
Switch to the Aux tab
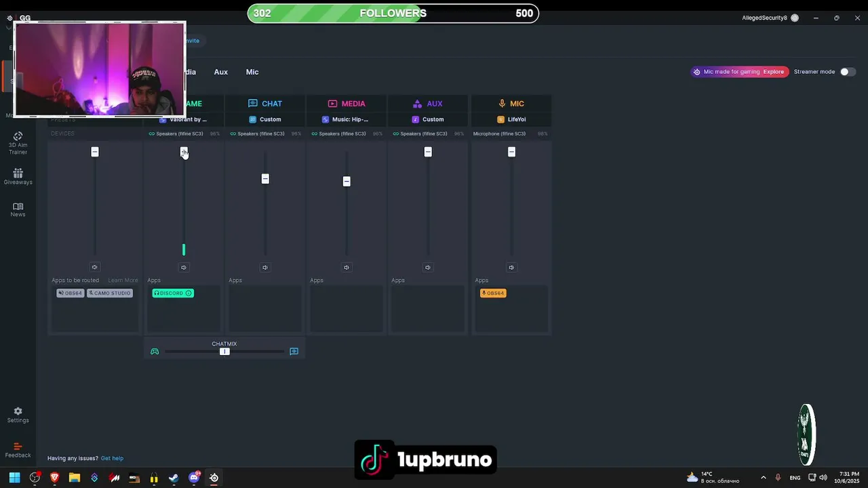pyautogui.click(x=221, y=72)
